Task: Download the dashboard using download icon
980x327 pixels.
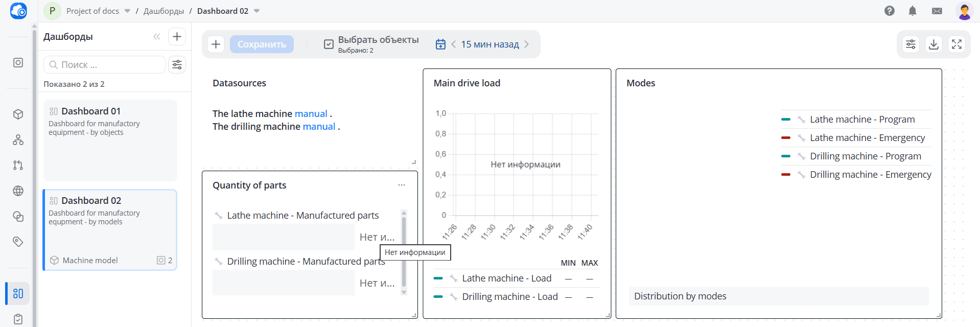Action: pyautogui.click(x=934, y=44)
